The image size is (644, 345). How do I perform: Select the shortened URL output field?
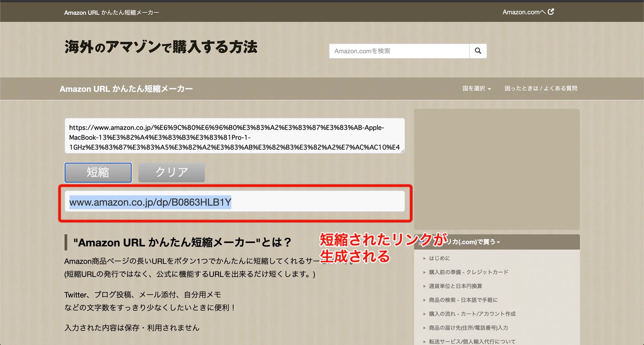pos(235,201)
